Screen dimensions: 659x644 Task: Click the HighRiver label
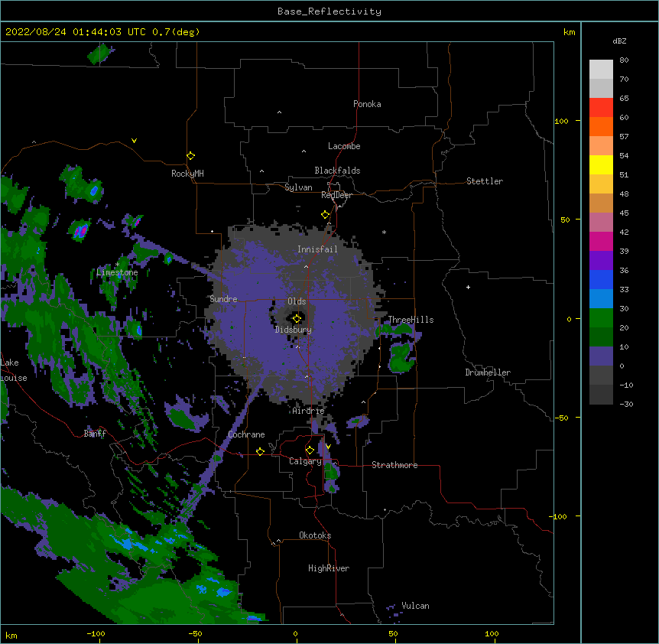(329, 569)
